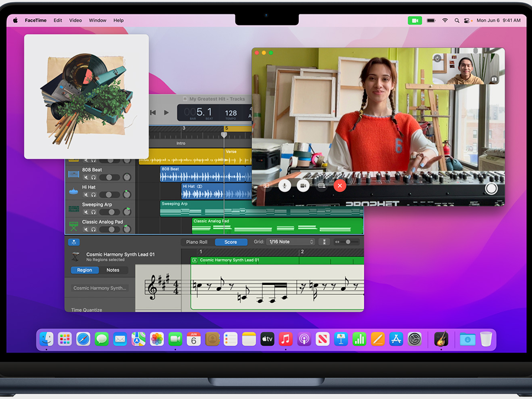Mute the microphone in the FaceTime call
The image size is (532, 399).
tap(285, 186)
